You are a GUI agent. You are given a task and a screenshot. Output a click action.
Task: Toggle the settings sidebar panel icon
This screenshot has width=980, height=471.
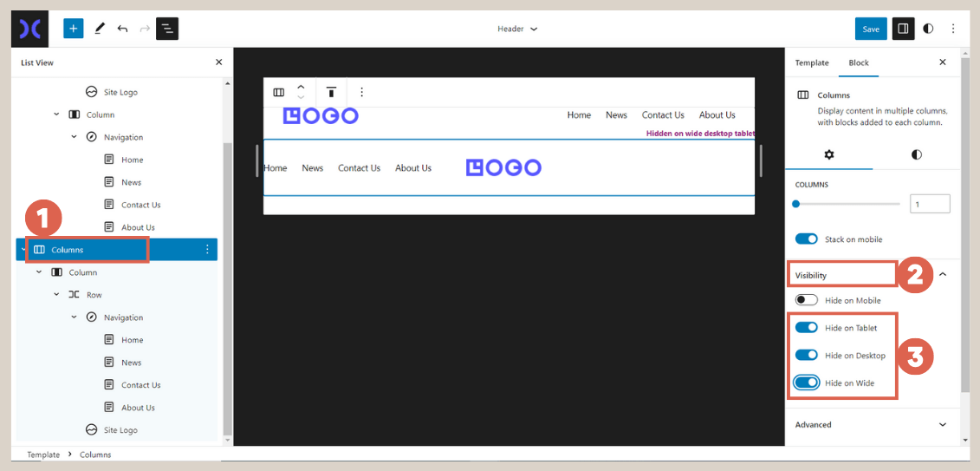(903, 29)
